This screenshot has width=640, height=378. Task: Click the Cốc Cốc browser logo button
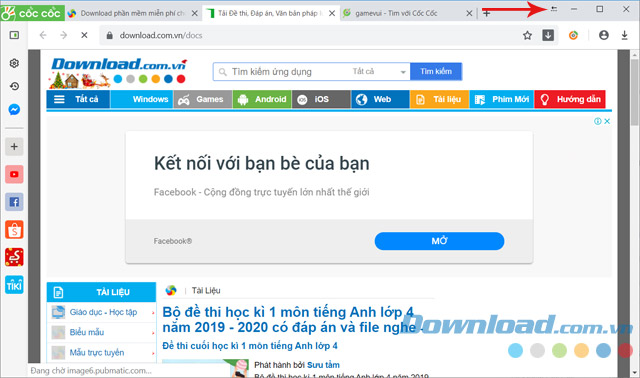click(32, 13)
